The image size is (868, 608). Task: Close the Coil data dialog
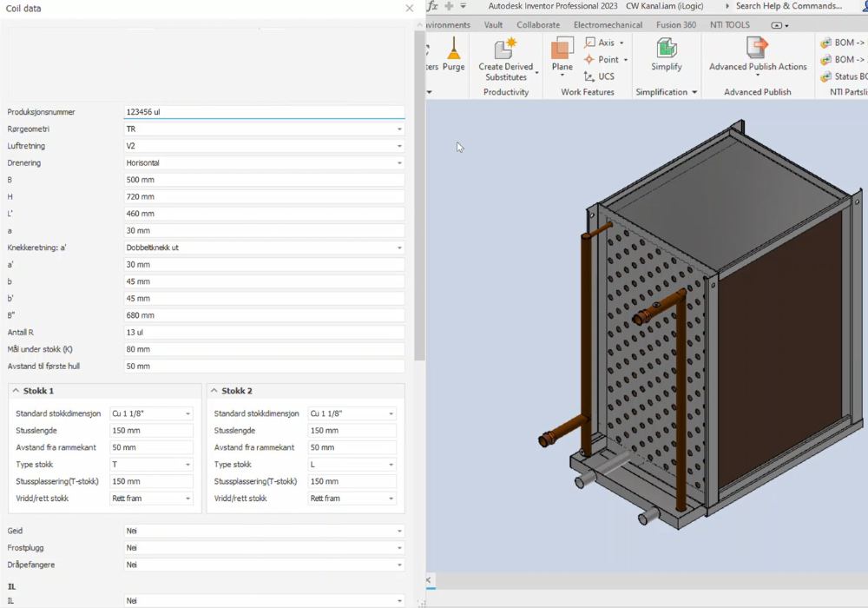point(410,8)
